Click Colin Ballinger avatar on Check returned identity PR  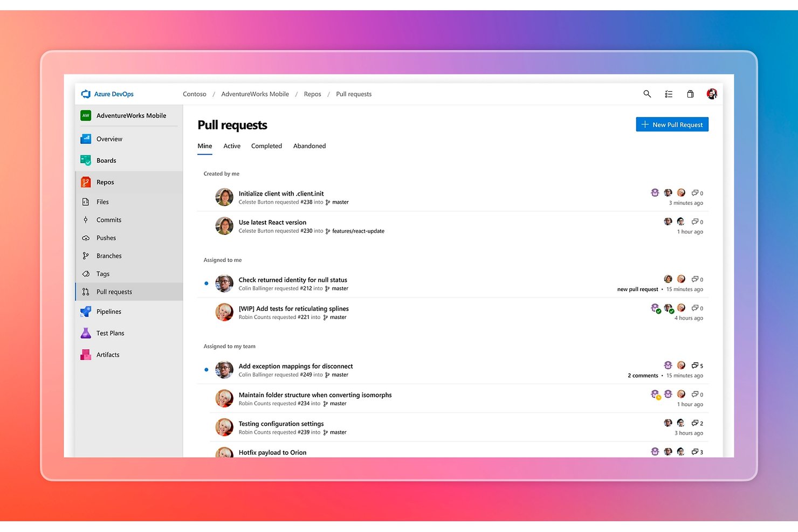pos(224,284)
